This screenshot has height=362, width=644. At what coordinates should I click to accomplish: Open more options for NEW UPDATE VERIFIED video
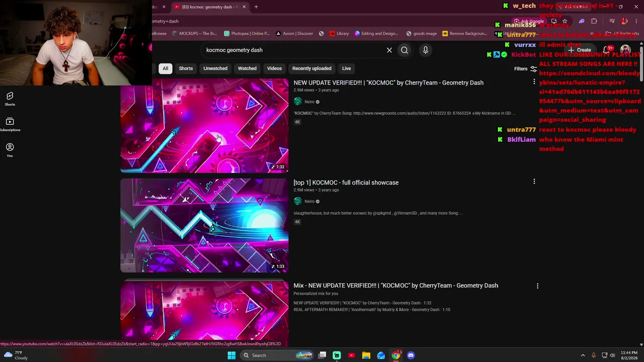click(x=534, y=81)
